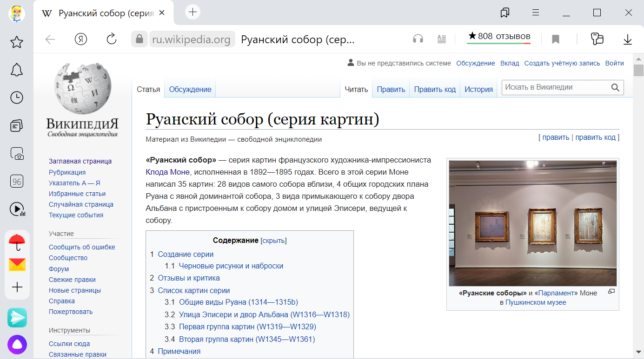Screen dimensions: 644x359
Task: Open the История tab
Action: [478, 89]
